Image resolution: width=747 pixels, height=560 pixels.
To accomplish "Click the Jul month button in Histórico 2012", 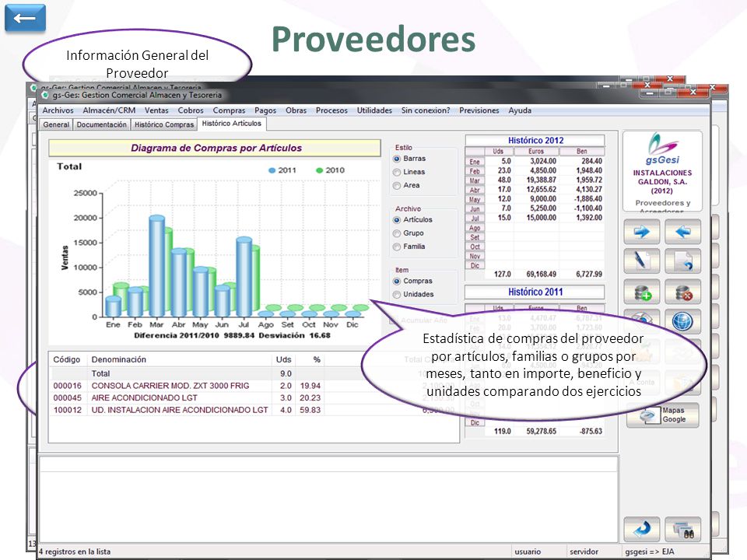I will 475,219.
